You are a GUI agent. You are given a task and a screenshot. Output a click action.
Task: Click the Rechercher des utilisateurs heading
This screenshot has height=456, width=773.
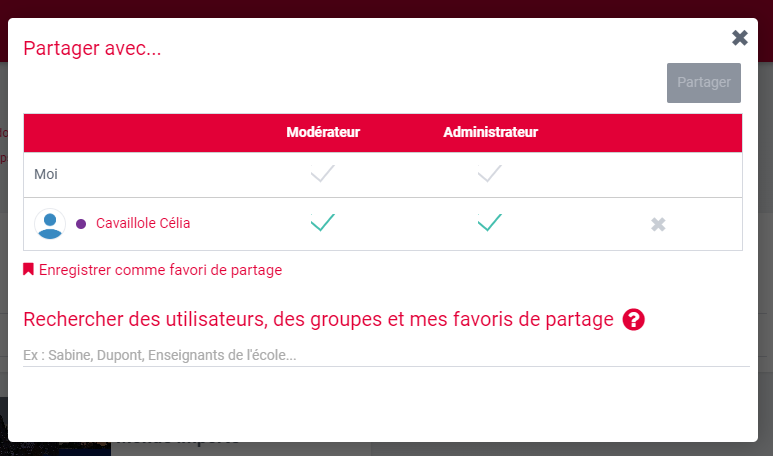point(318,320)
